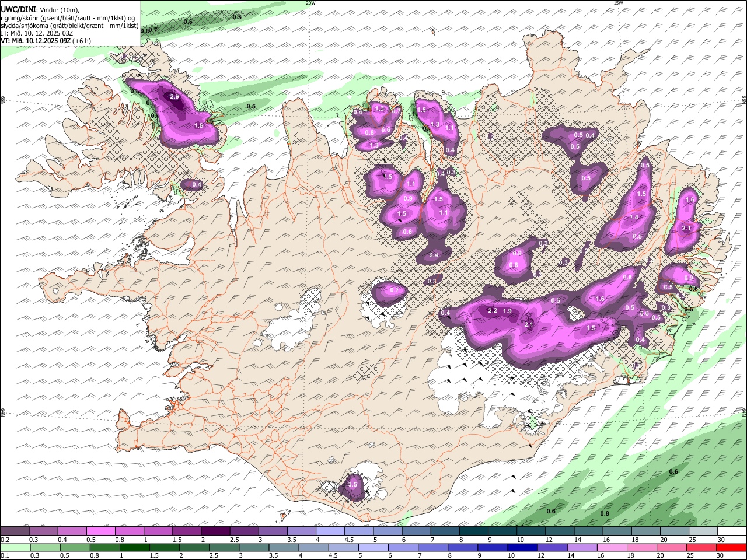The height and width of the screenshot is (560, 747).
Task: Select the deep blue 10 swatch in the bottom legend row
Action: point(522,548)
